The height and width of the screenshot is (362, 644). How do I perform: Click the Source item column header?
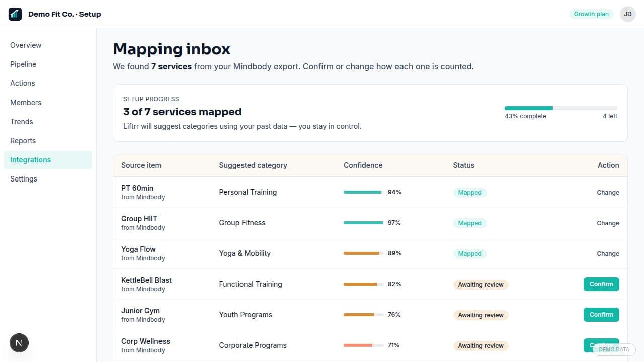click(141, 165)
